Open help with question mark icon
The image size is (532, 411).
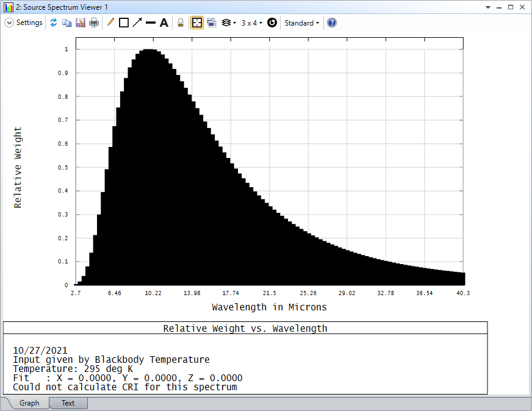pos(332,23)
